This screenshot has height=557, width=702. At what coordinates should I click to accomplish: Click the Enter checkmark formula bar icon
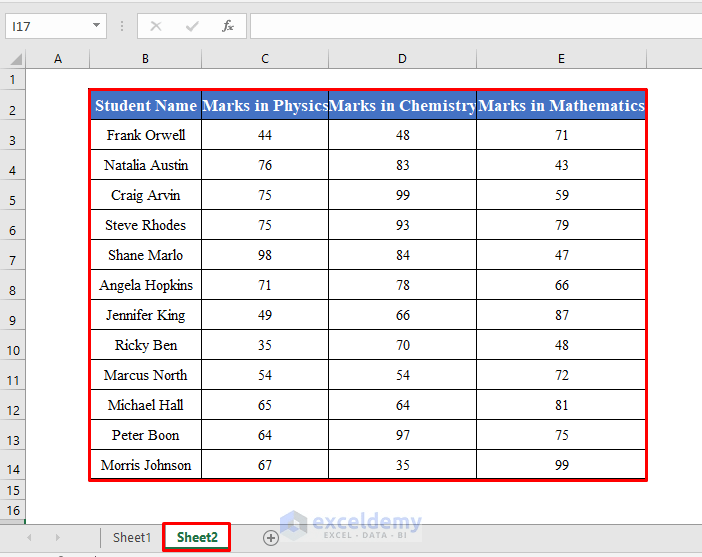(192, 26)
